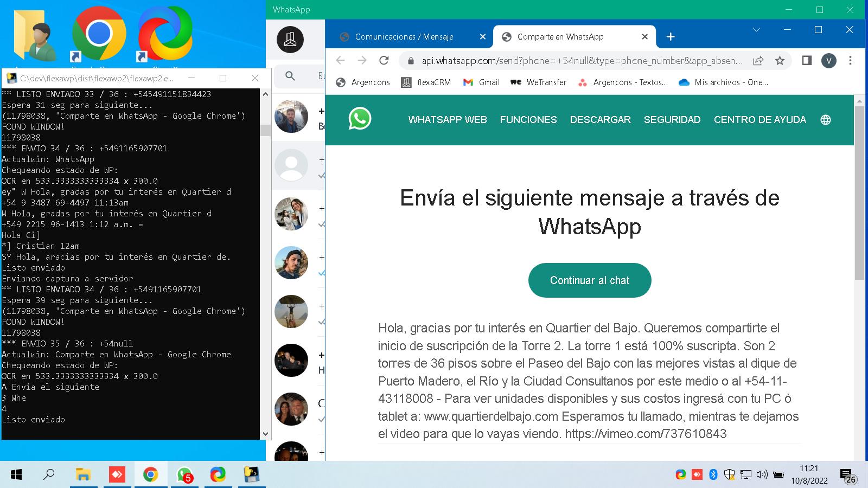Open SEGURIDAD menu item

(x=672, y=120)
